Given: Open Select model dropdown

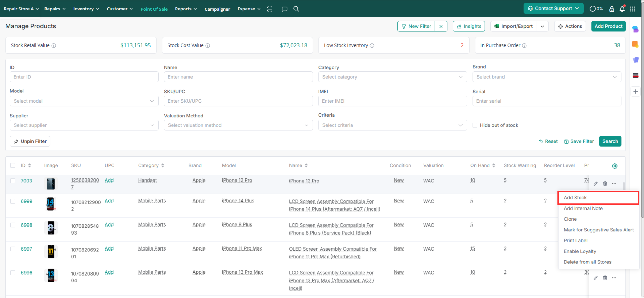Looking at the screenshot, I should pos(84,101).
